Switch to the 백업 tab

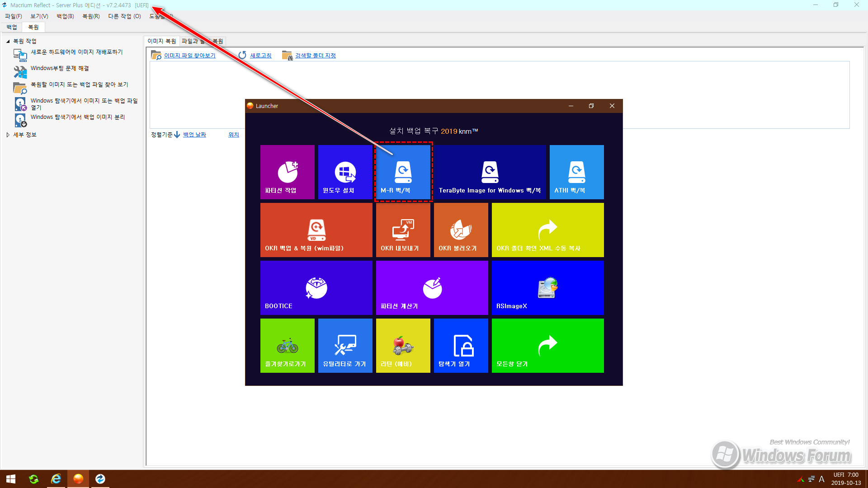(x=12, y=27)
